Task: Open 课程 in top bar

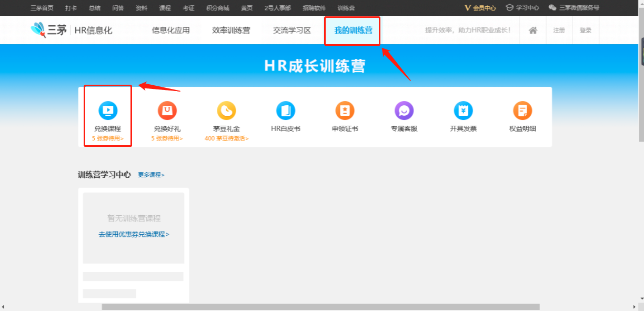Action: [165, 8]
